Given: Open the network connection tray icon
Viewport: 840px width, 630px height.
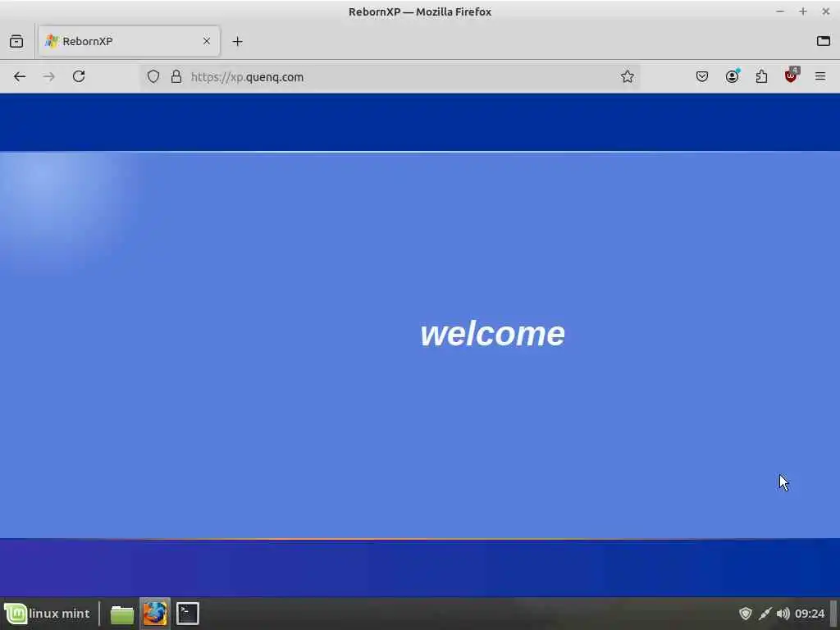Looking at the screenshot, I should 765,614.
